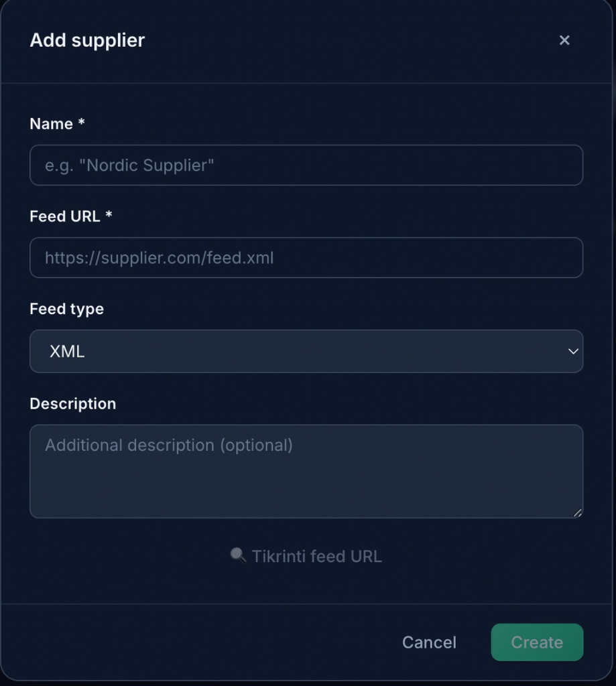The image size is (616, 686).
Task: Click the chevron on the Feed type selector
Action: (573, 351)
